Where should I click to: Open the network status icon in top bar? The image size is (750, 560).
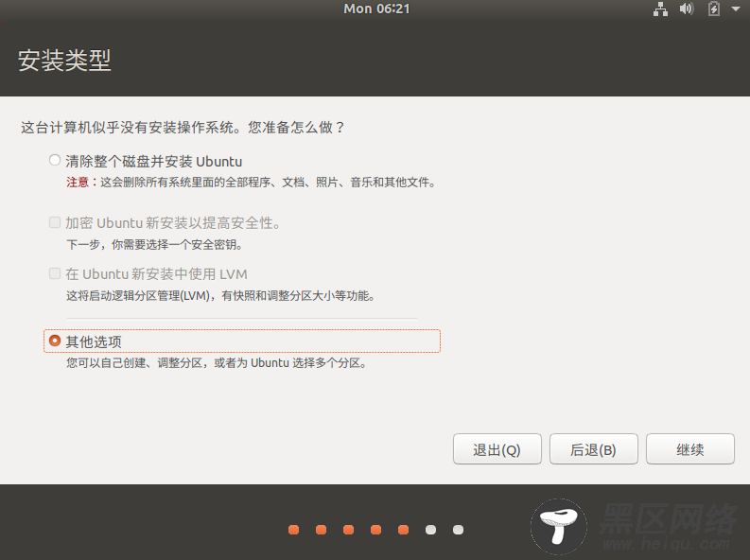(x=660, y=9)
